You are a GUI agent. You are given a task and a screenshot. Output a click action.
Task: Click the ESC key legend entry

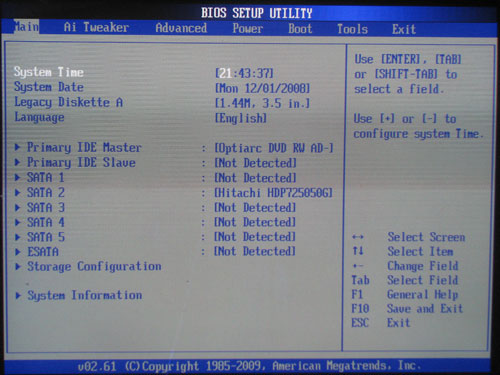click(360, 323)
